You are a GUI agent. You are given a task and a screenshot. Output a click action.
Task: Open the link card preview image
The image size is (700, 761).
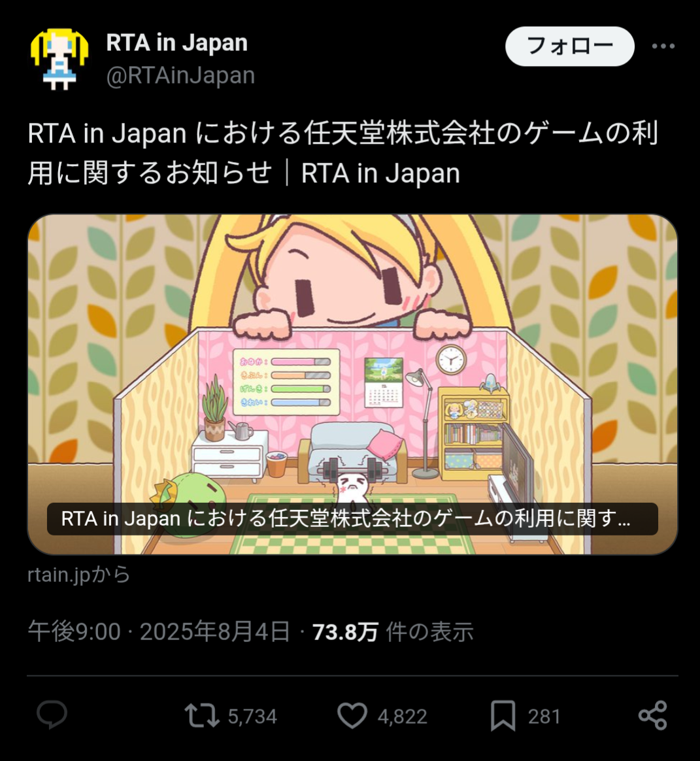(352, 384)
